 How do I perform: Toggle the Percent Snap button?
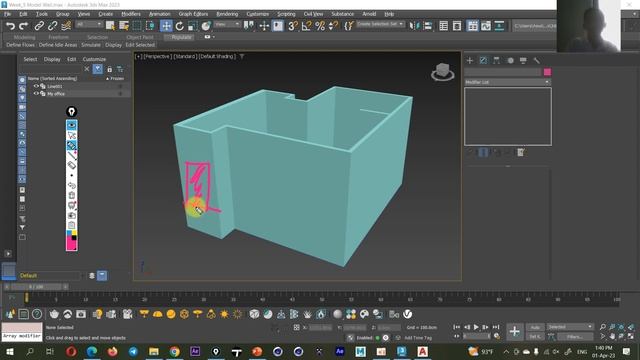(x=320, y=26)
